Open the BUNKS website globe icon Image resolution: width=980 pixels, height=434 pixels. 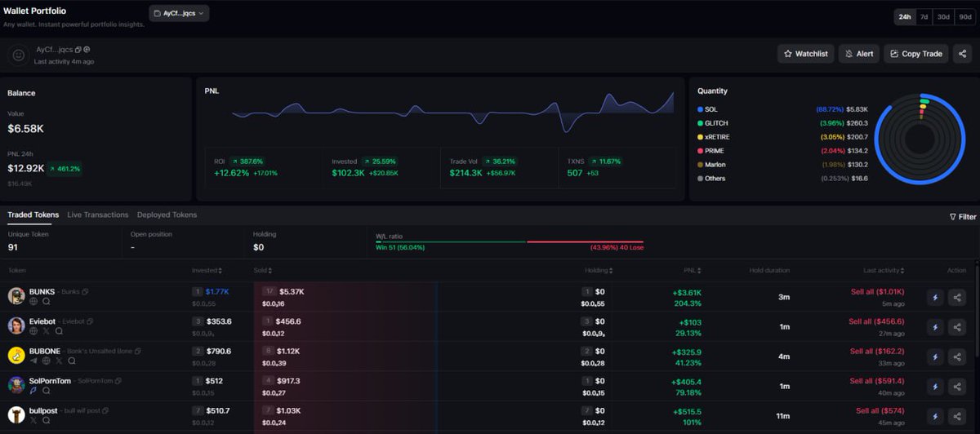33,301
